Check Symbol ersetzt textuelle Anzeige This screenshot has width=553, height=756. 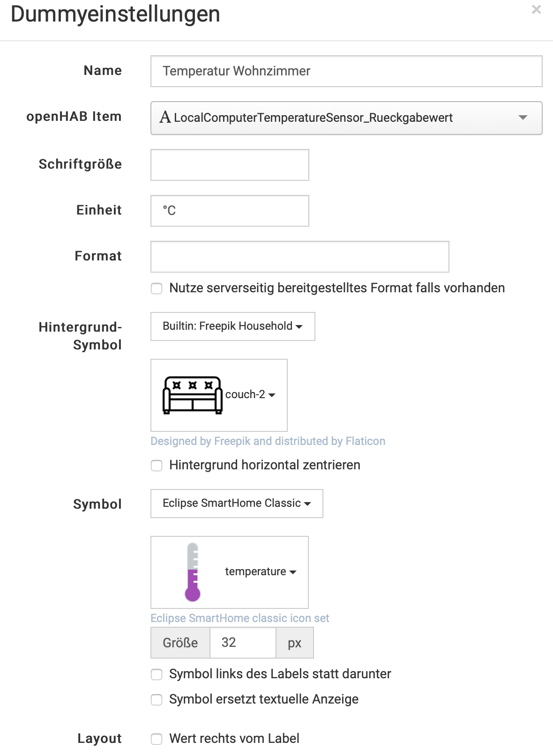(157, 700)
